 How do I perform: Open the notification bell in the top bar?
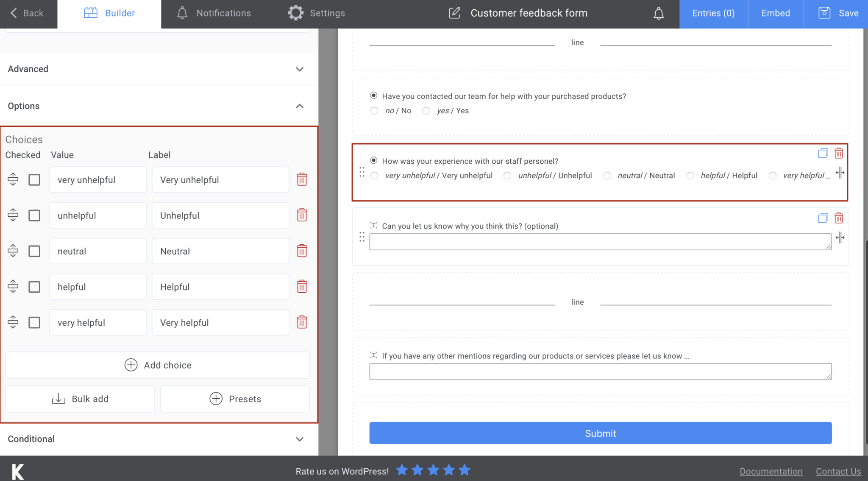click(x=659, y=13)
